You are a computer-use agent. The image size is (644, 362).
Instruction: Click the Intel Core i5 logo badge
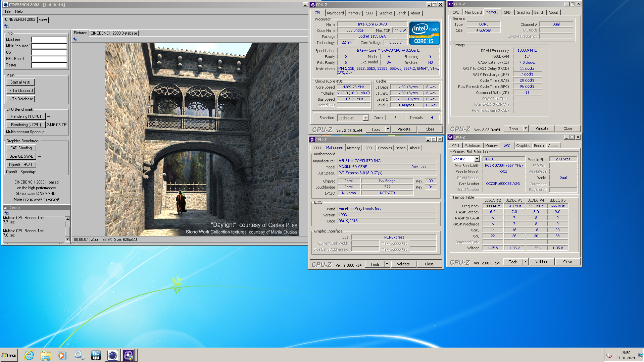425,33
